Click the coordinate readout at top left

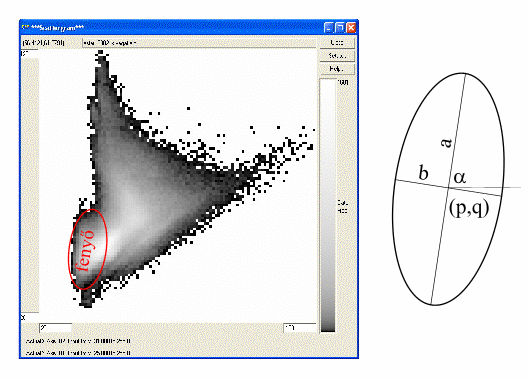[x=43, y=43]
